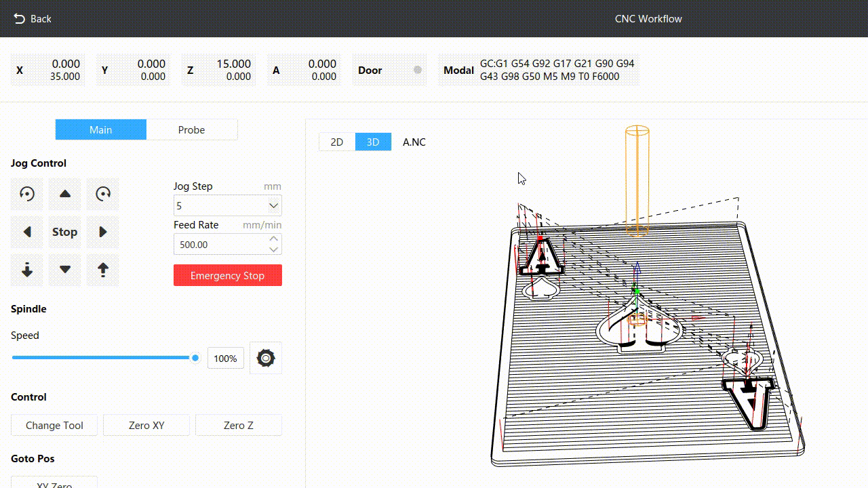
Task: Increase Feed Rate with the up stepper
Action: (x=273, y=239)
